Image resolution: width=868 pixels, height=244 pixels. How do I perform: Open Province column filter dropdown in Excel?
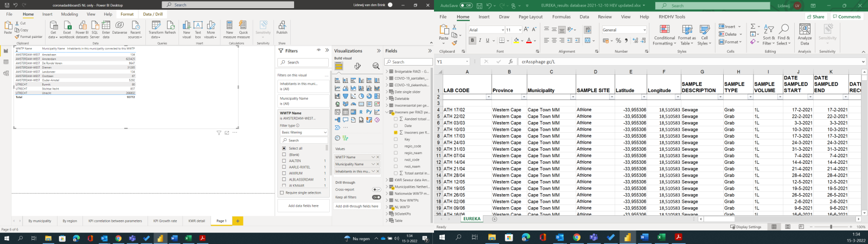[524, 97]
